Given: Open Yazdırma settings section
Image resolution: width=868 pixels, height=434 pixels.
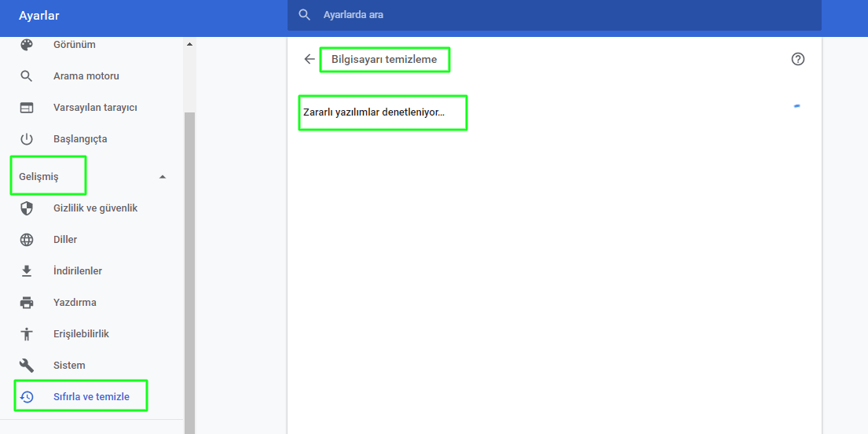Looking at the screenshot, I should click(x=75, y=303).
